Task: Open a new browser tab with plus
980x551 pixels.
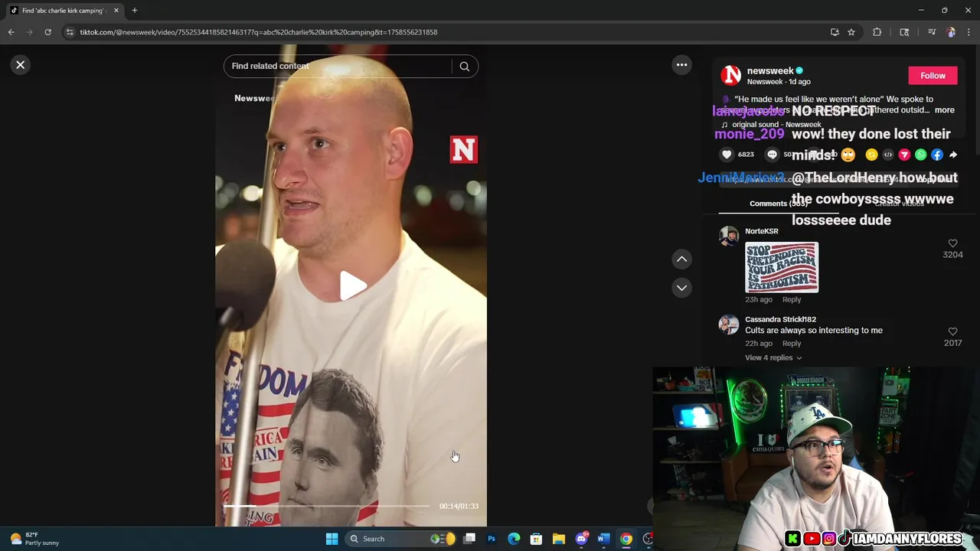Action: (134, 11)
